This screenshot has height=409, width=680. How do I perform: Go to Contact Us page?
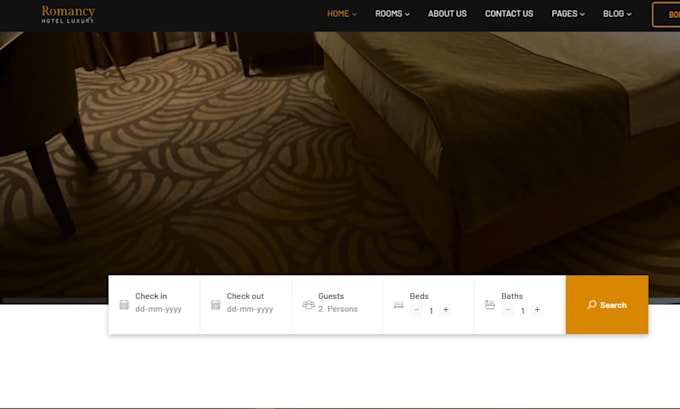point(509,14)
